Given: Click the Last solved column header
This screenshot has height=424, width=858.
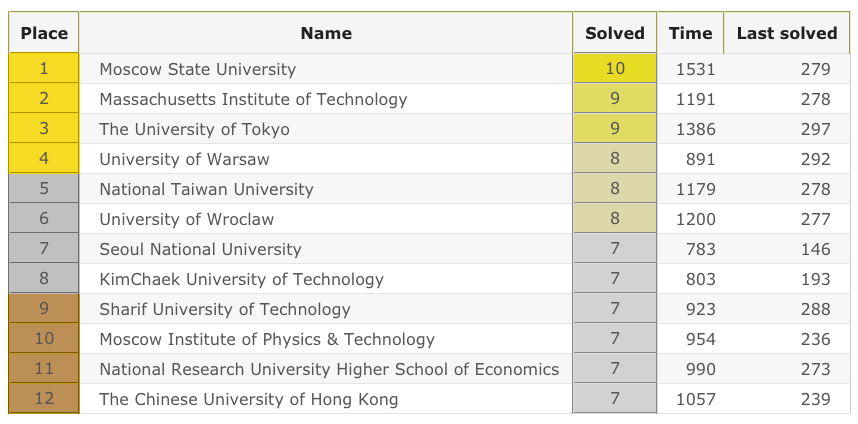Looking at the screenshot, I should pyautogui.click(x=786, y=33).
